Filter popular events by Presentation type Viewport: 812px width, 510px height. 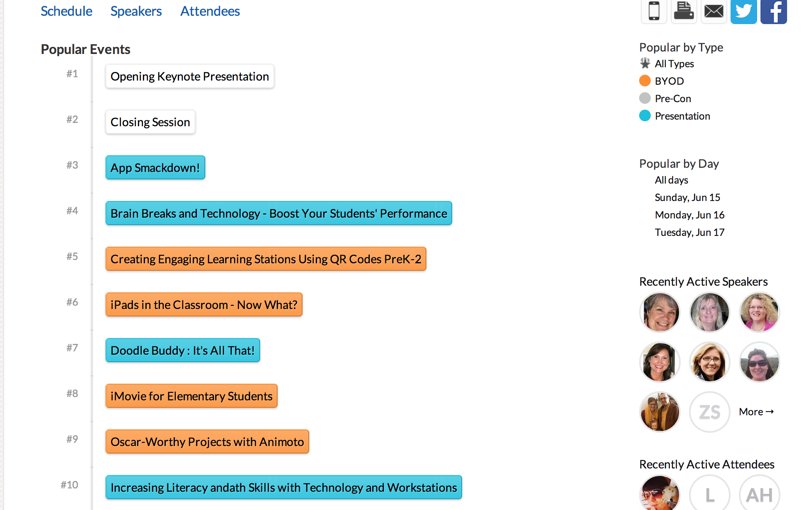[682, 116]
